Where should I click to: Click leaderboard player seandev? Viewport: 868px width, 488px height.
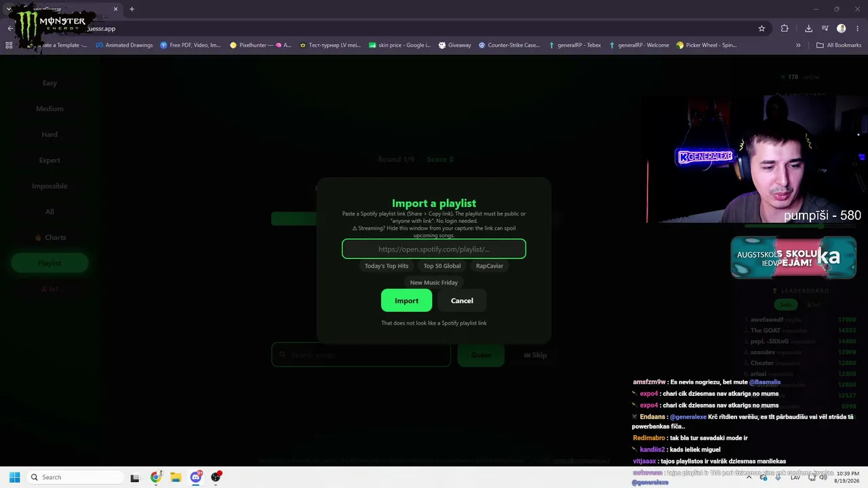(763, 352)
